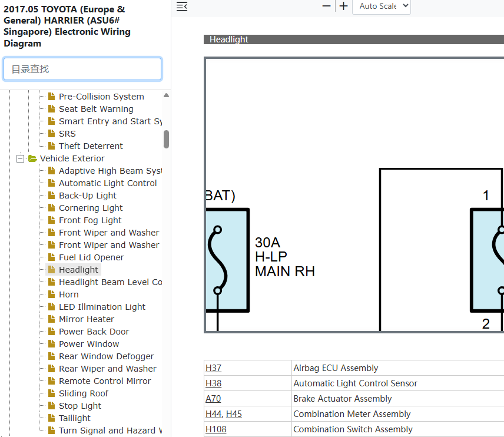The width and height of the screenshot is (504, 437).
Task: Open Front Fog Light diagram
Action: click(90, 220)
